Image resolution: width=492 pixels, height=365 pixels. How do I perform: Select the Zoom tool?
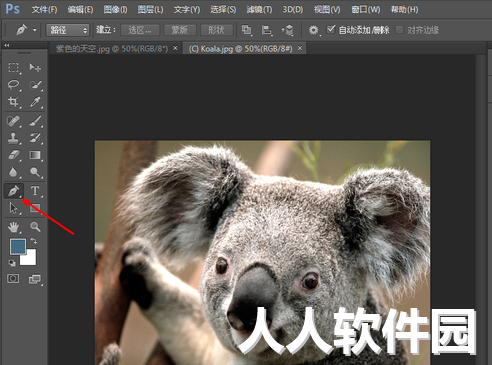(35, 227)
